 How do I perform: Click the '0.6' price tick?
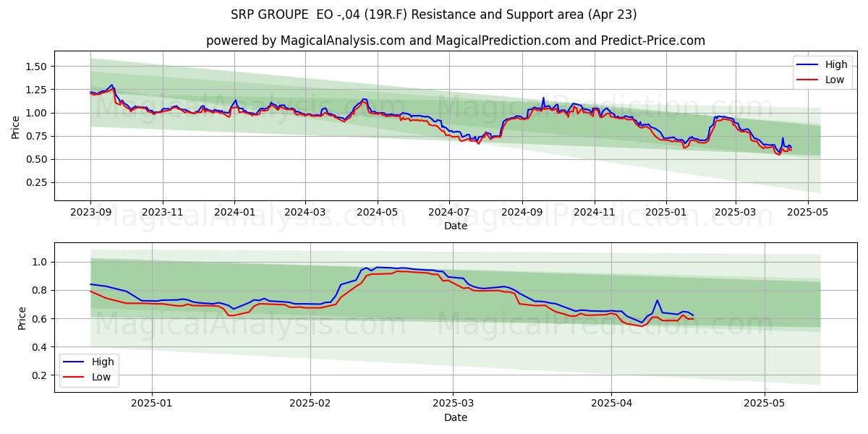(40, 318)
